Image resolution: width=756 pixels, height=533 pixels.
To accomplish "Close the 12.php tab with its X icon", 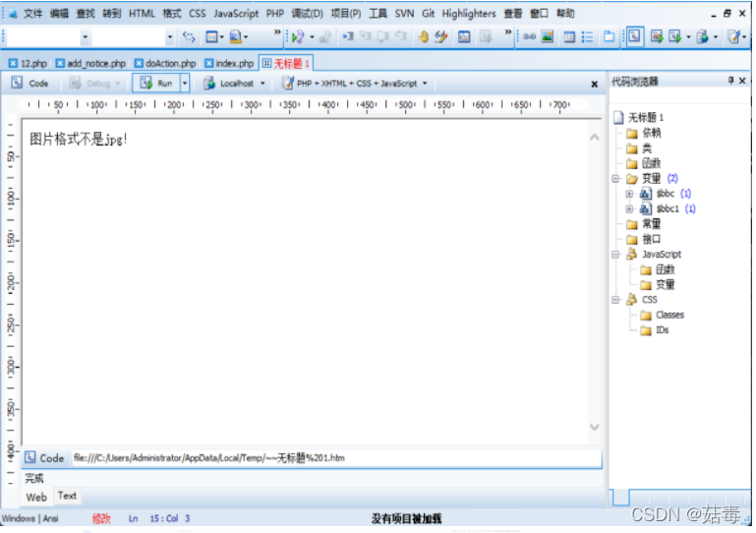I will click(13, 63).
